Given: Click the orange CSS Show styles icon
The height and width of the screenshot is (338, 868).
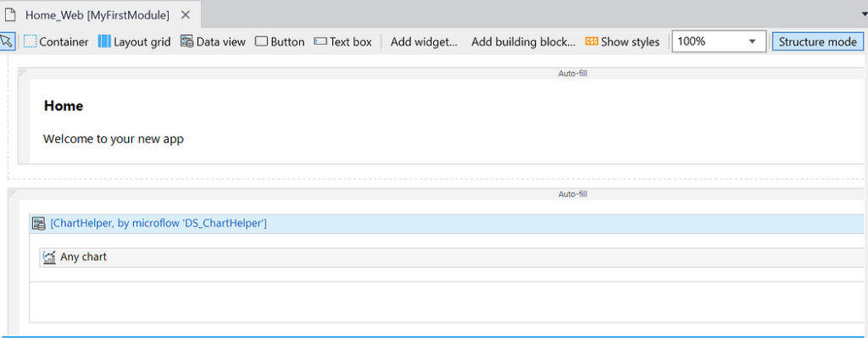Looking at the screenshot, I should [592, 42].
